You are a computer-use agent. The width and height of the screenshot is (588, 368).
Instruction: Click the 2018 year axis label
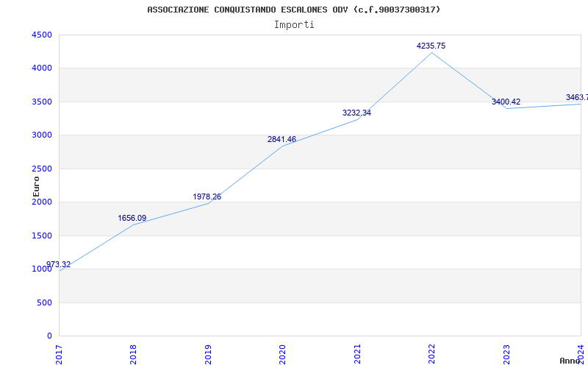coord(134,355)
